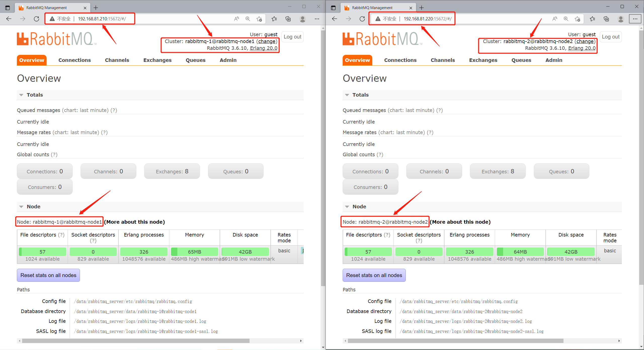644x350 pixels.
Task: Click the RabbitMQ logo in the right window
Action: (x=382, y=39)
